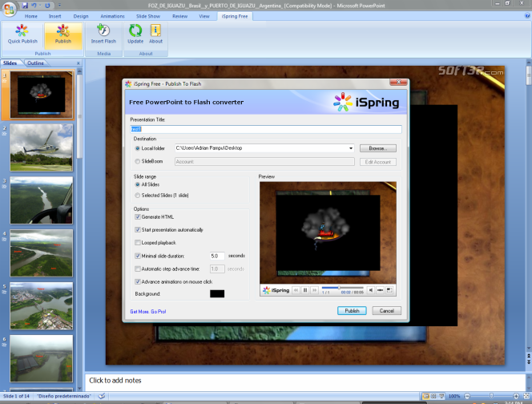Enable the Looped playback checkbox
The width and height of the screenshot is (532, 404).
coord(138,243)
